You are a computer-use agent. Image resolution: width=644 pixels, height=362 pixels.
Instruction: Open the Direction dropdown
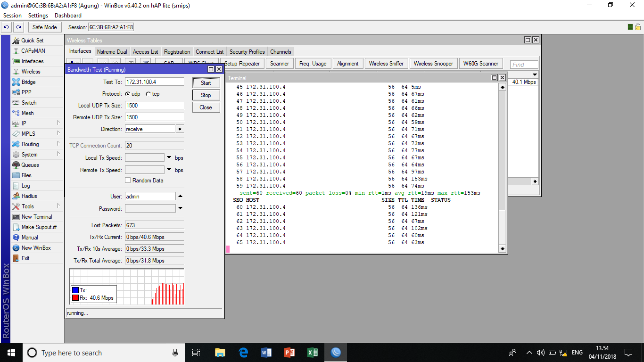pos(180,128)
